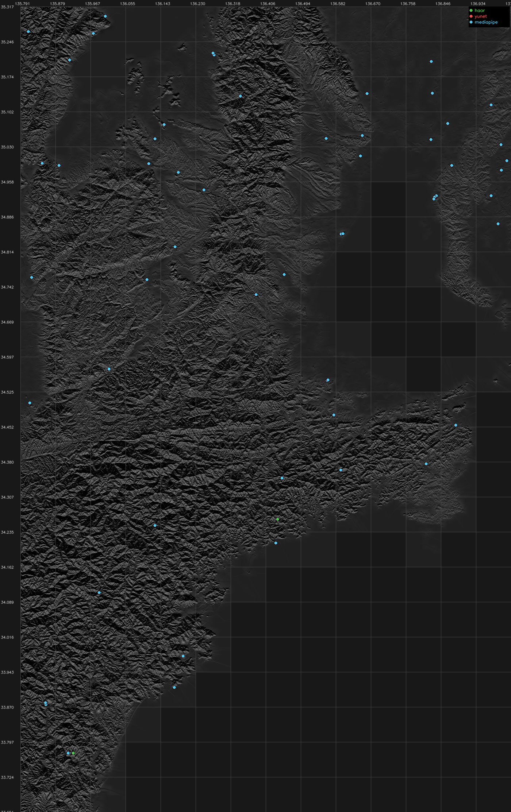
Task: Click latitude tick label 35.030
Action: [7, 147]
